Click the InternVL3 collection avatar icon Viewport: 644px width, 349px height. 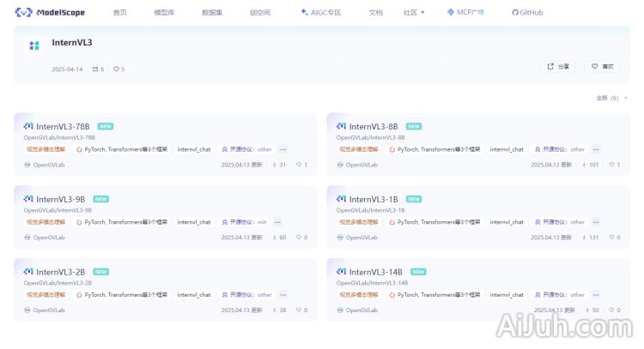[33, 45]
